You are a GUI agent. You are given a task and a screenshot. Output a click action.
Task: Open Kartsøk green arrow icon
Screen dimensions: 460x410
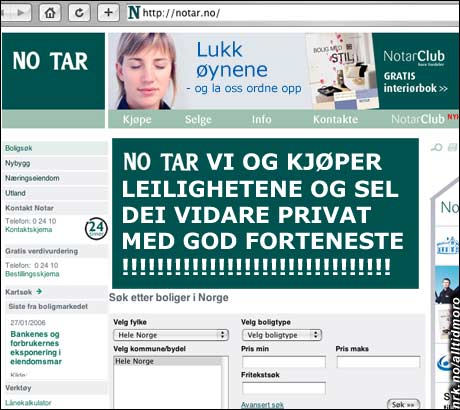(39, 291)
